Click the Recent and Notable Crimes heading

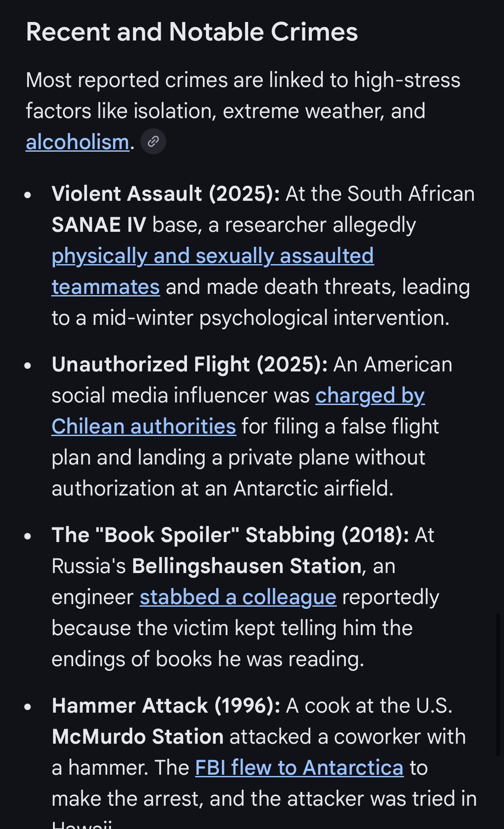[x=192, y=32]
